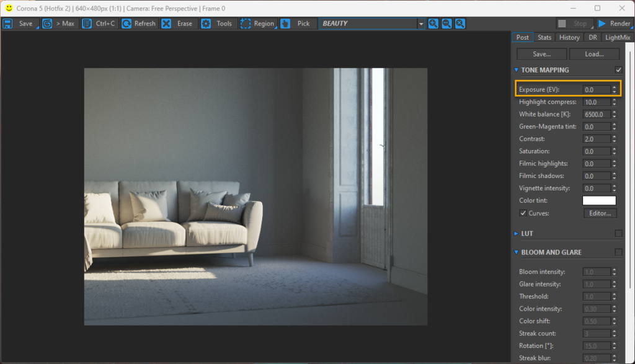Open the Curves Editor... button
This screenshot has height=364, width=635.
(600, 213)
